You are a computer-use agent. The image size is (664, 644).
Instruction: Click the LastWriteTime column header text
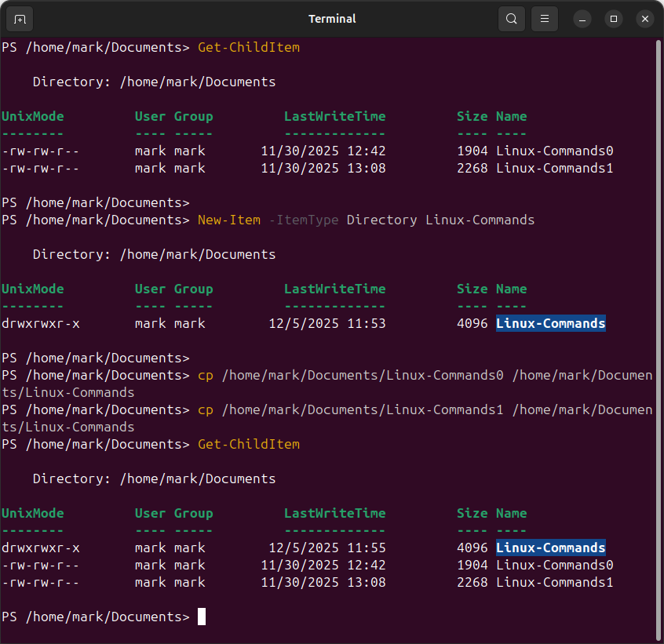click(x=334, y=116)
